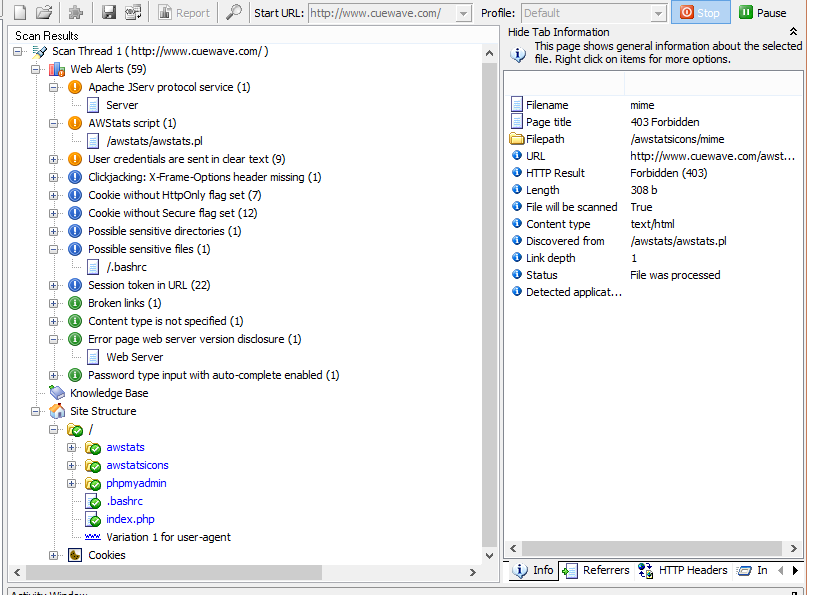This screenshot has width=823, height=595.
Task: Expand Cookie without Secure flag set
Action: coord(54,214)
